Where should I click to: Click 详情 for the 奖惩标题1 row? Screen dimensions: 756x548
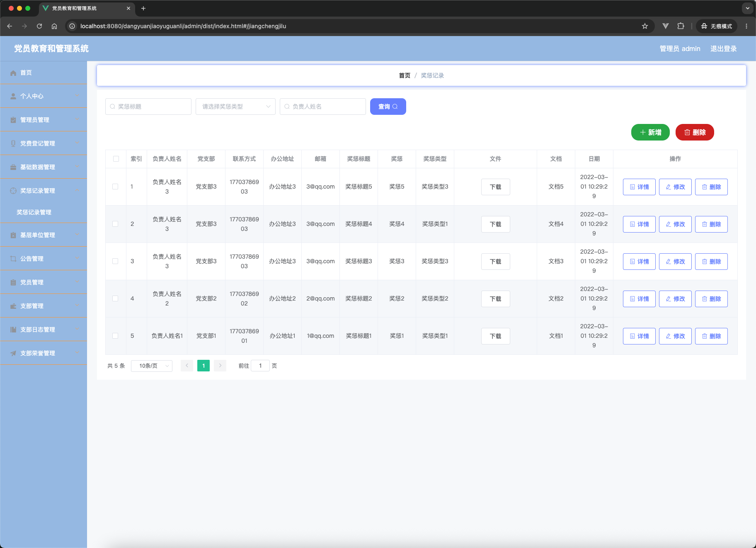click(x=639, y=336)
